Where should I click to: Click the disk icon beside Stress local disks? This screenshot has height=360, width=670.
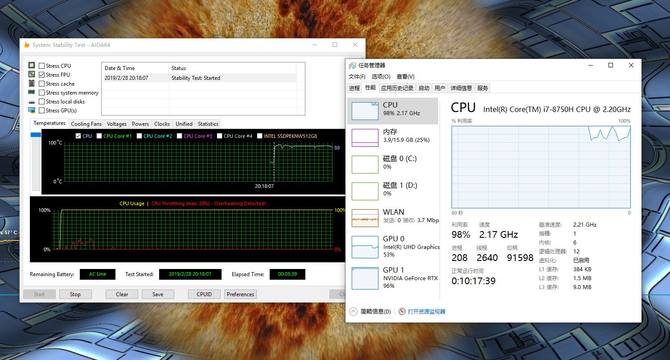(x=32, y=102)
